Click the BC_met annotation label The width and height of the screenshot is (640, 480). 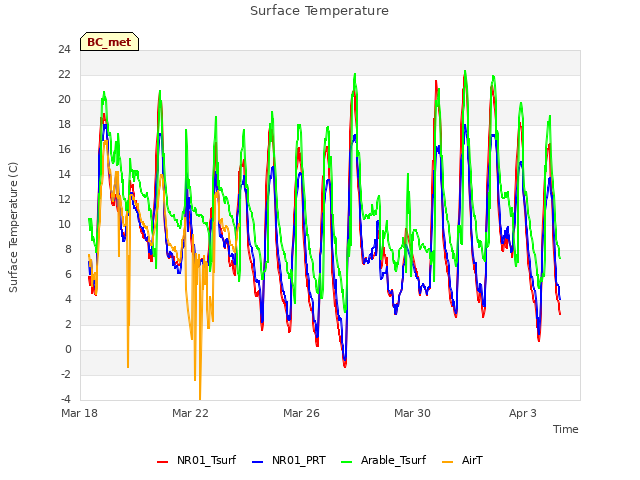coord(109,42)
